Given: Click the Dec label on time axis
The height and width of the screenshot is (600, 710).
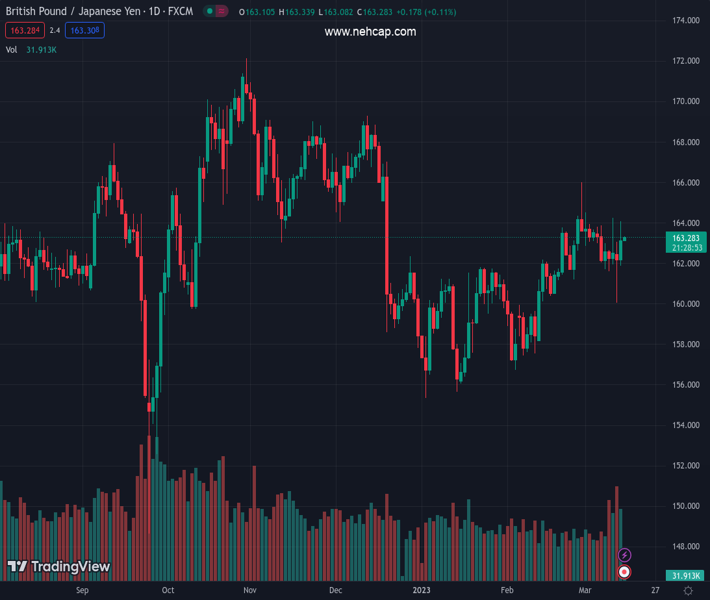Looking at the screenshot, I should pos(335,591).
